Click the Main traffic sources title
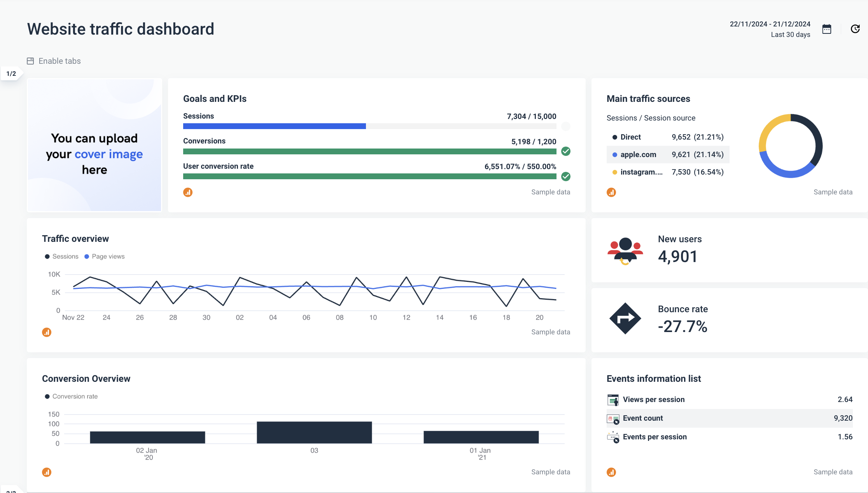Screen dimensions: 868x493 pyautogui.click(x=648, y=99)
